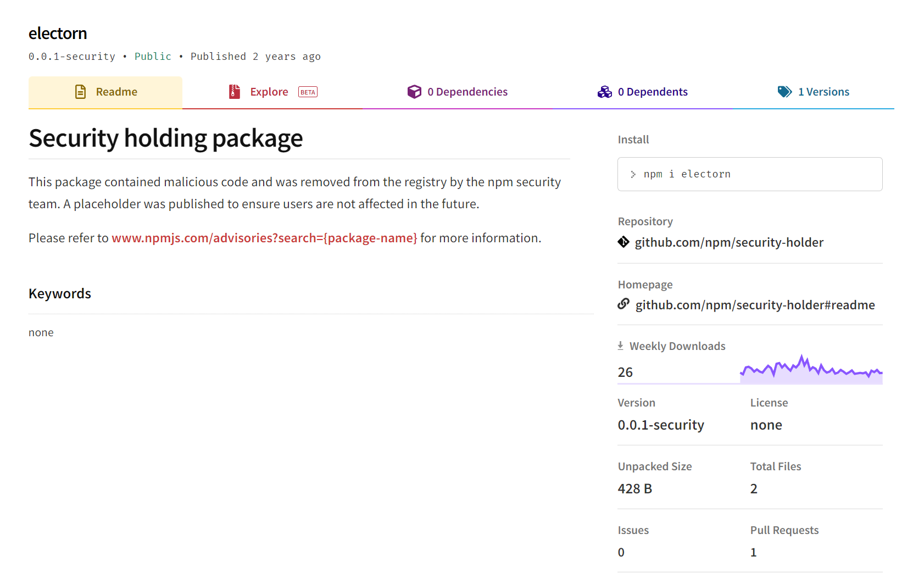Click the Issues label
The width and height of the screenshot is (924, 573).
click(x=633, y=530)
